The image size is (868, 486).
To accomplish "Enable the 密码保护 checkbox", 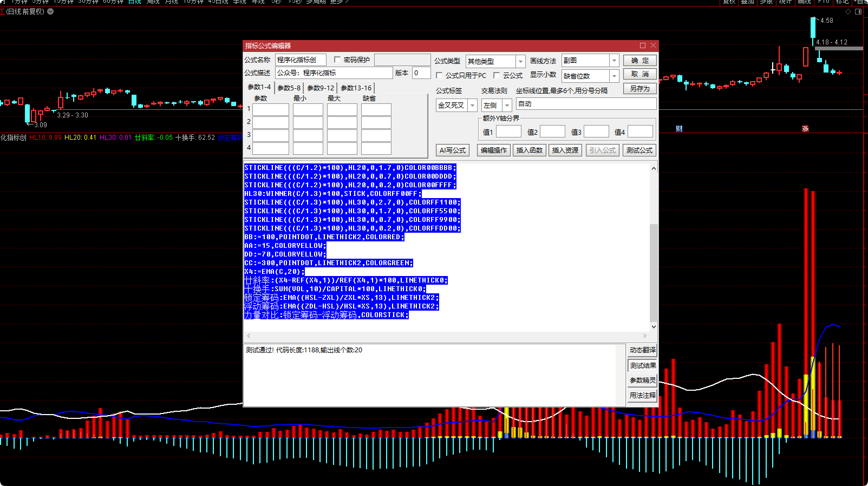I will pos(337,60).
